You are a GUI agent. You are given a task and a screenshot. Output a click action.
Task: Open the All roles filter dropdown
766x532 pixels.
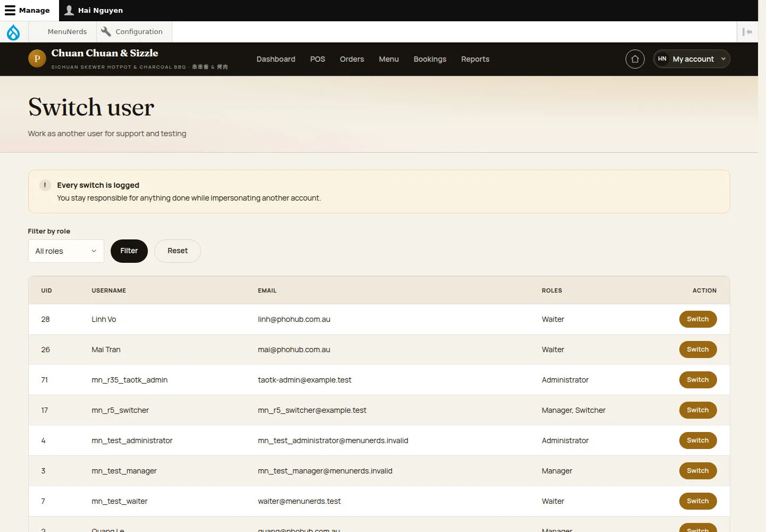(x=66, y=251)
